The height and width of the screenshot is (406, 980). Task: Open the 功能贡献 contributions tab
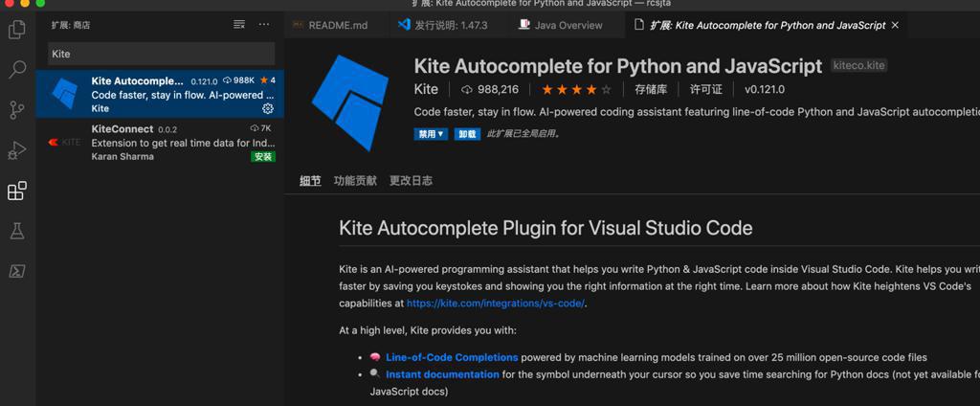point(355,181)
